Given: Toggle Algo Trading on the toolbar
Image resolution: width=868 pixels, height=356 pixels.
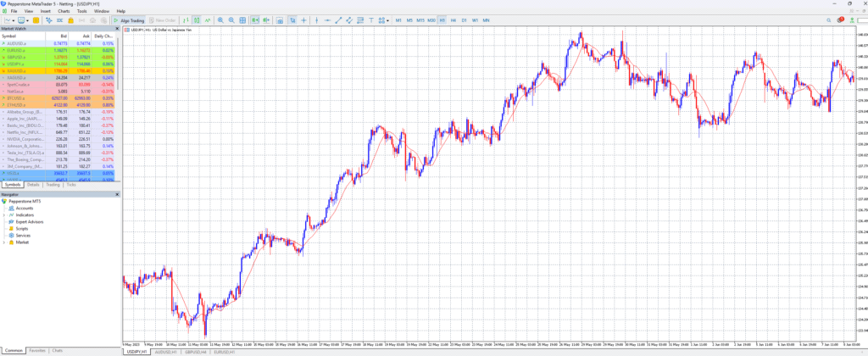Looking at the screenshot, I should pyautogui.click(x=129, y=20).
